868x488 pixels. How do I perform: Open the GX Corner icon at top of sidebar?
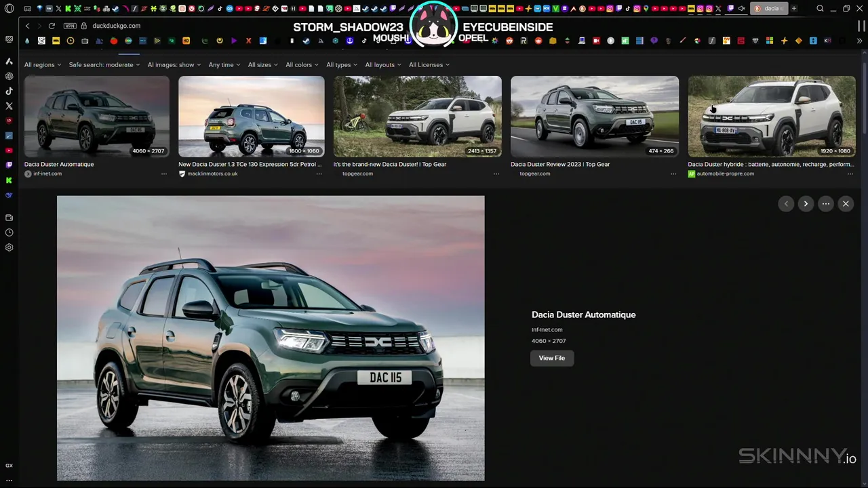[9, 39]
